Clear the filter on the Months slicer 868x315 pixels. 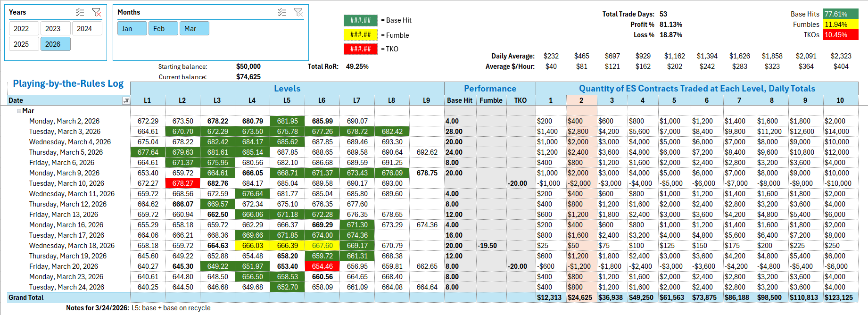click(x=298, y=12)
